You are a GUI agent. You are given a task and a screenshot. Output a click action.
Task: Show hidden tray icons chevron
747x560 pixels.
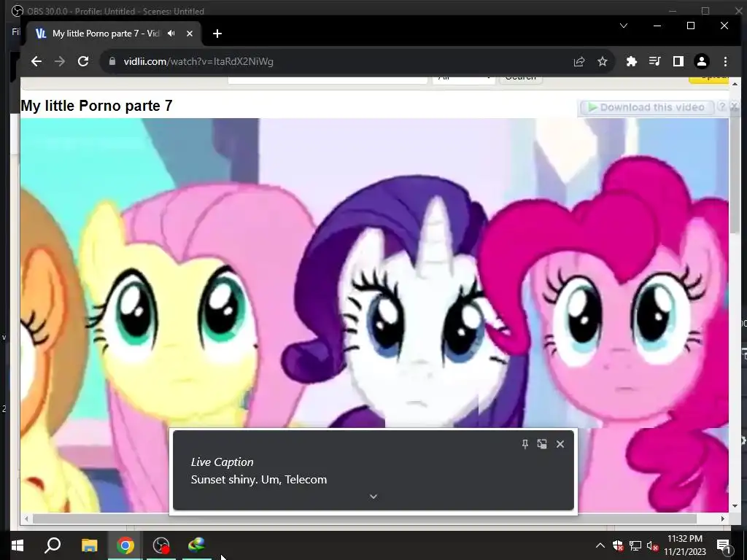point(600,545)
